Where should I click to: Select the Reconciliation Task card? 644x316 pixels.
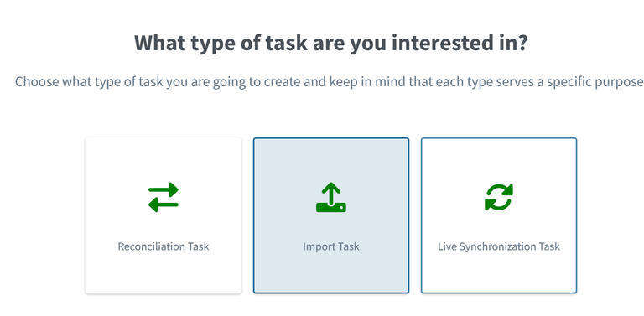pyautogui.click(x=164, y=215)
